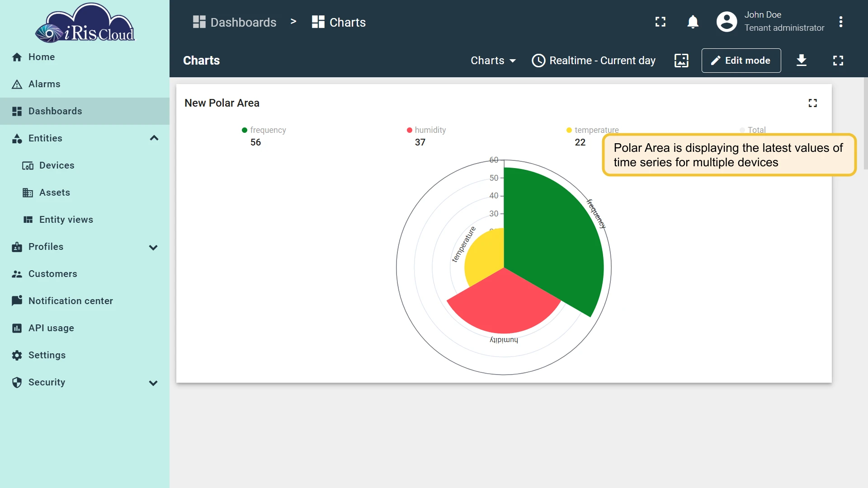The image size is (868, 488).
Task: Click the page vertical scrollbar
Action: (x=865, y=123)
